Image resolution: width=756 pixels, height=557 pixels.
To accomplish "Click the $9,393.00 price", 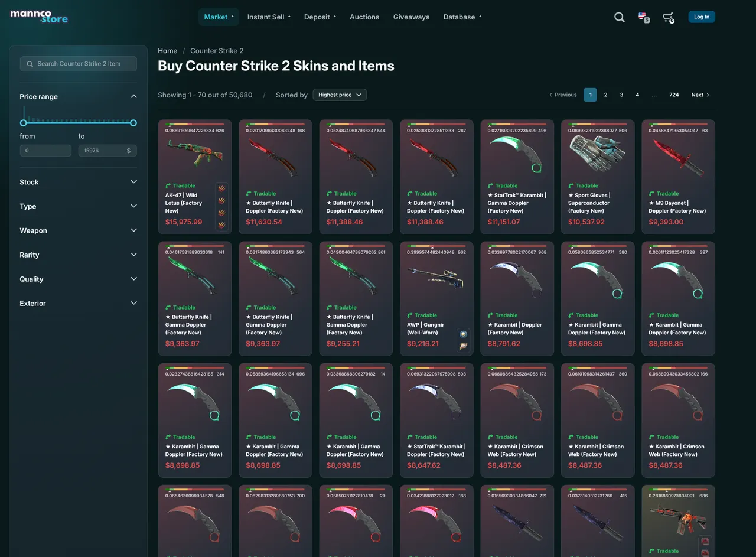I will [666, 222].
